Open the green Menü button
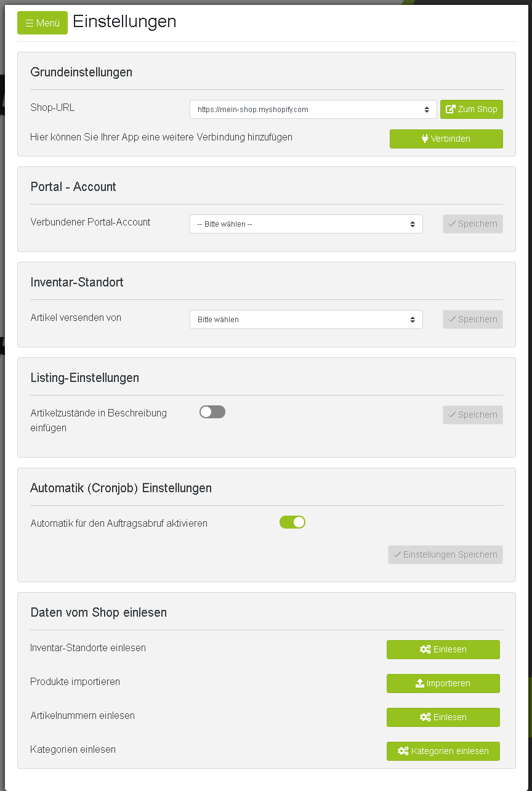Viewport: 532px width, 791px height. coord(42,23)
